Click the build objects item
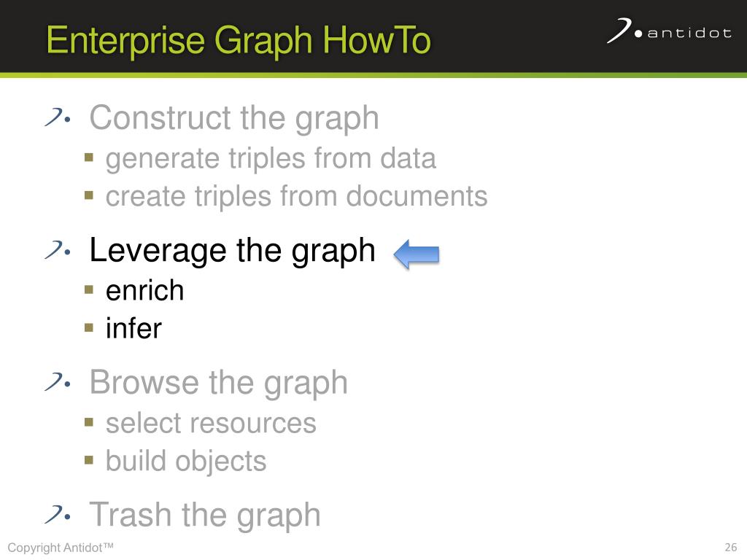 [x=186, y=462]
